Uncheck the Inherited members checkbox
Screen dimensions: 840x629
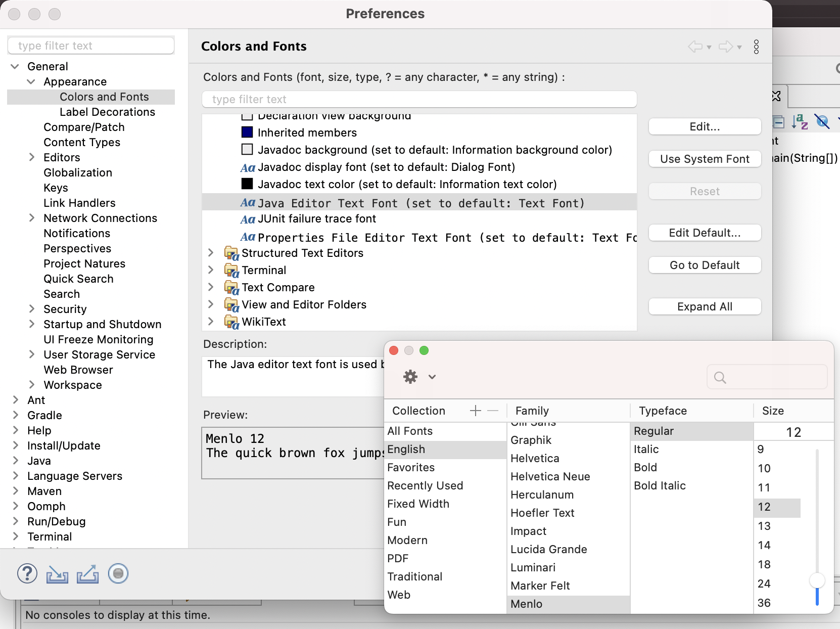tap(247, 132)
